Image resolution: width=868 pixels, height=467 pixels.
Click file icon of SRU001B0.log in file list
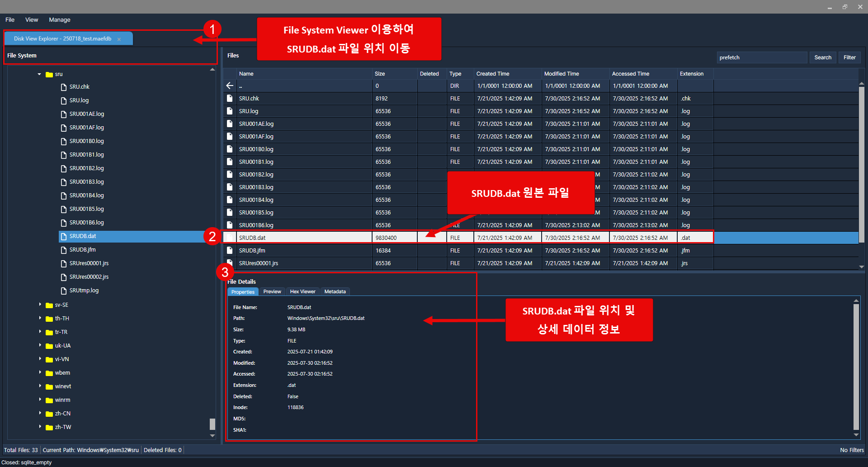click(x=230, y=149)
